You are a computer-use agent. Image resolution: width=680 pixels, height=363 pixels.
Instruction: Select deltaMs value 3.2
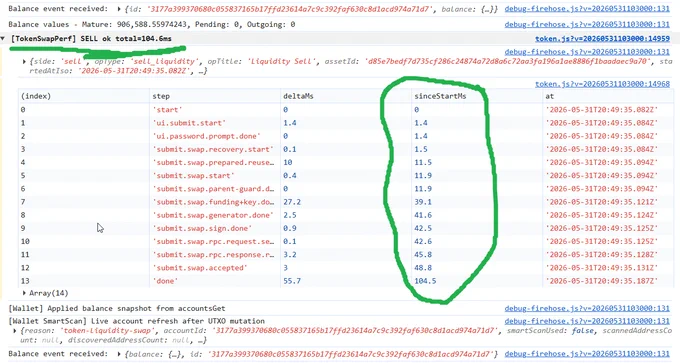(x=290, y=255)
